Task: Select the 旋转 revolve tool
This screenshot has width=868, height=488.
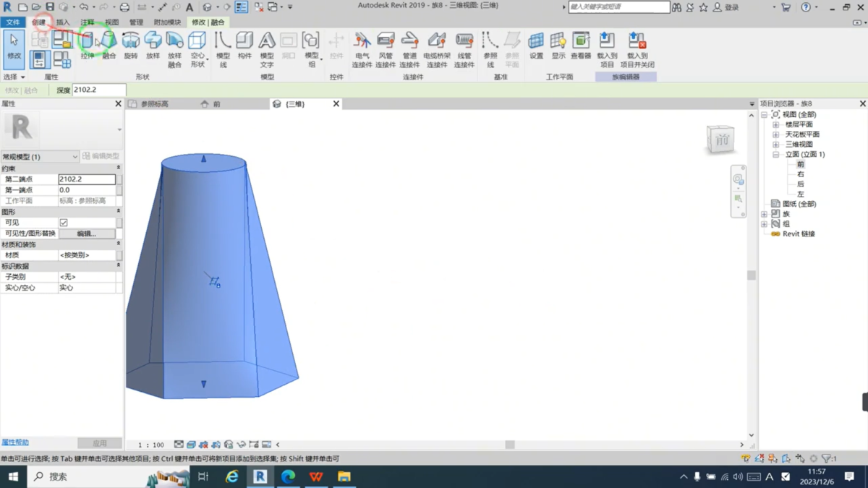Action: 131,46
